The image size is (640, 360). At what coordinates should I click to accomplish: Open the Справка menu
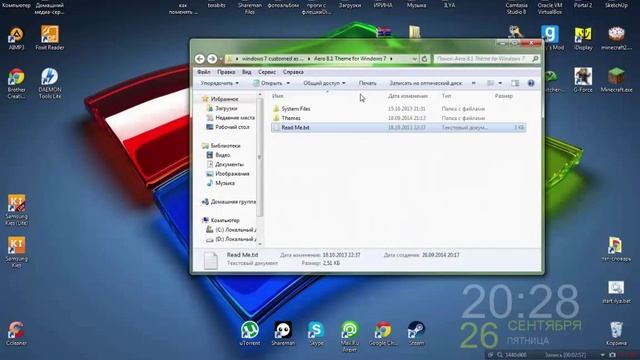point(293,72)
